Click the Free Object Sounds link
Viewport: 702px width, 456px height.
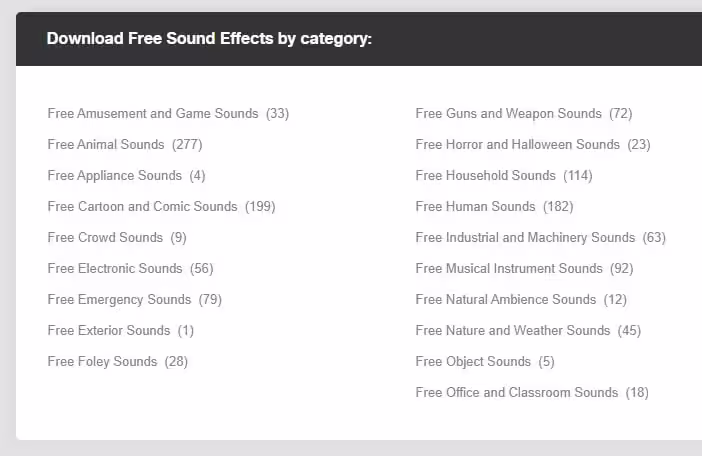(x=474, y=362)
